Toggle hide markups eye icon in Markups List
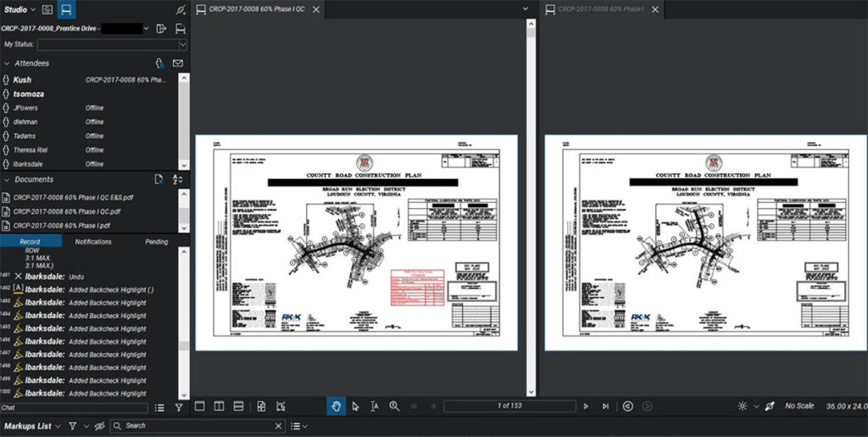Image resolution: width=868 pixels, height=437 pixels. tap(100, 426)
